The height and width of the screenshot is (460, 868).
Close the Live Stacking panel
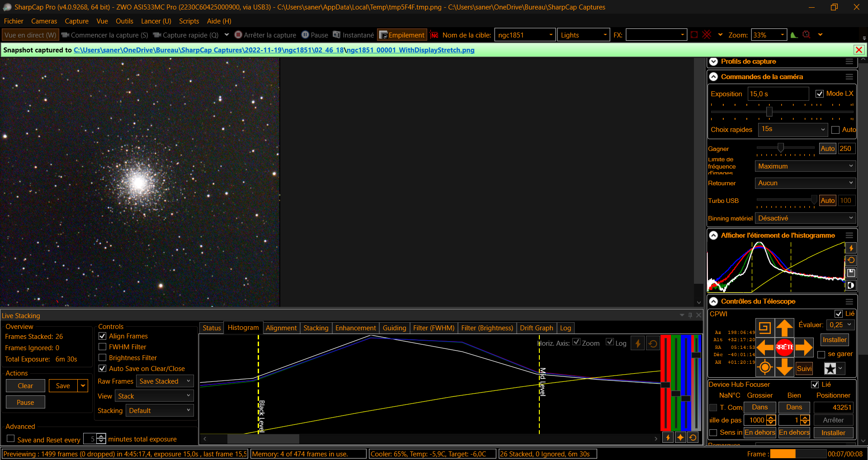pos(698,315)
